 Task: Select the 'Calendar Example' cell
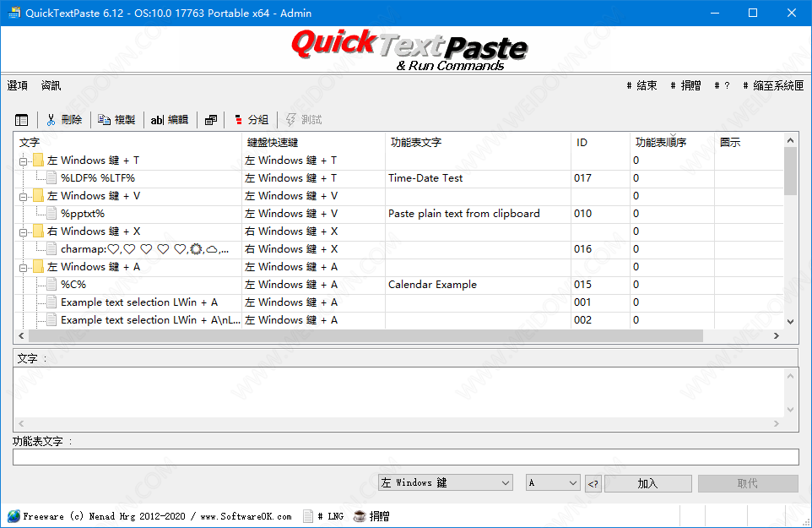click(x=432, y=285)
